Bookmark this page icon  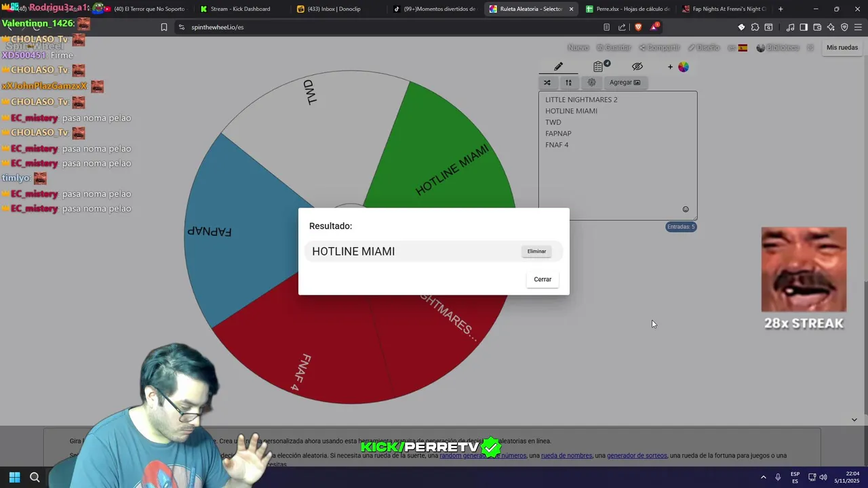click(x=163, y=27)
